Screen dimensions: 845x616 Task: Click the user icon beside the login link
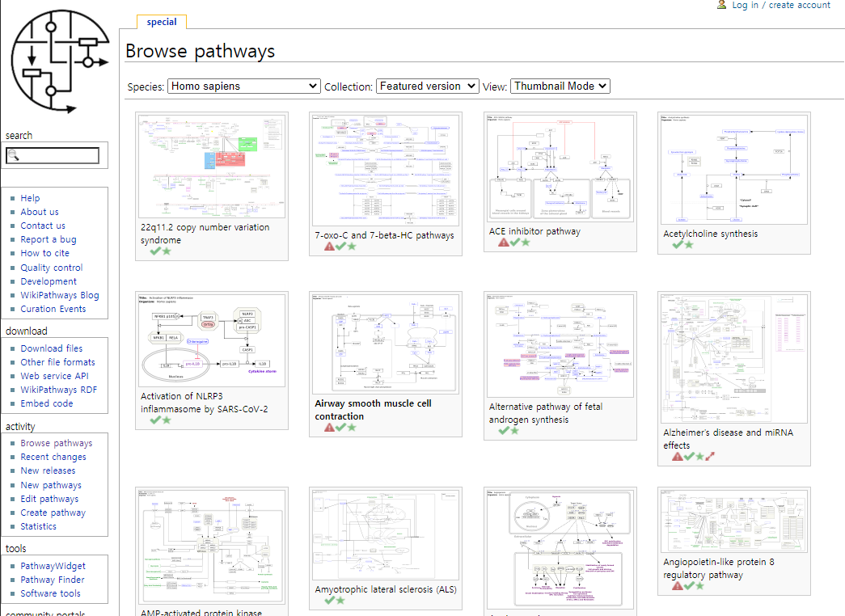[x=720, y=5]
